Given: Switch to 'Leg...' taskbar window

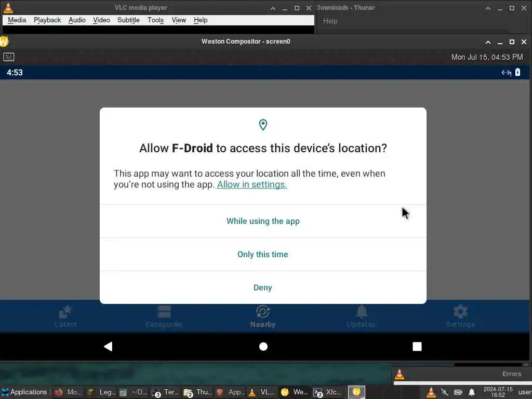Looking at the screenshot, I should [101, 392].
